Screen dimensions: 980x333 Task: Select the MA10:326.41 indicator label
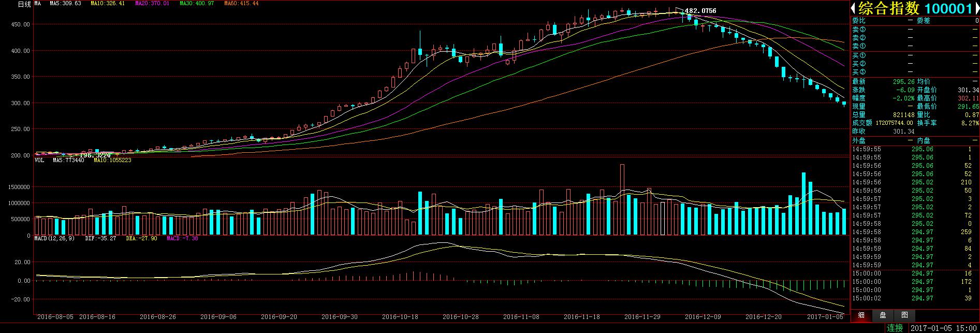click(108, 4)
